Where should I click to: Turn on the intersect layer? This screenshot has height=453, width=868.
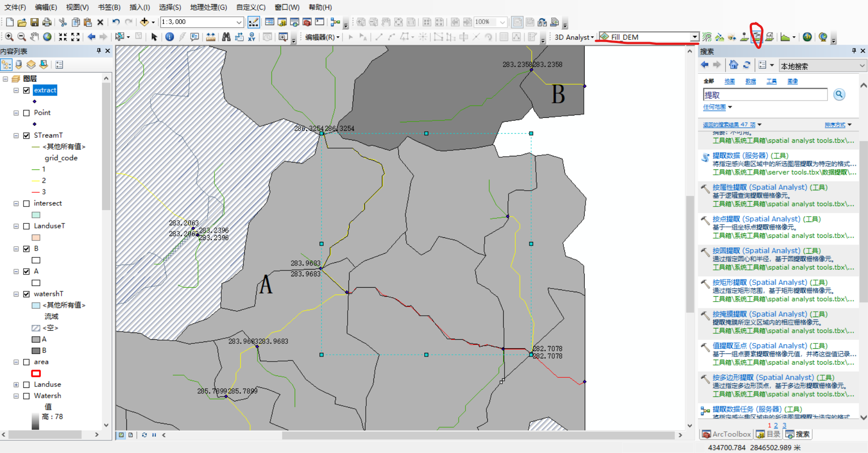tap(26, 203)
